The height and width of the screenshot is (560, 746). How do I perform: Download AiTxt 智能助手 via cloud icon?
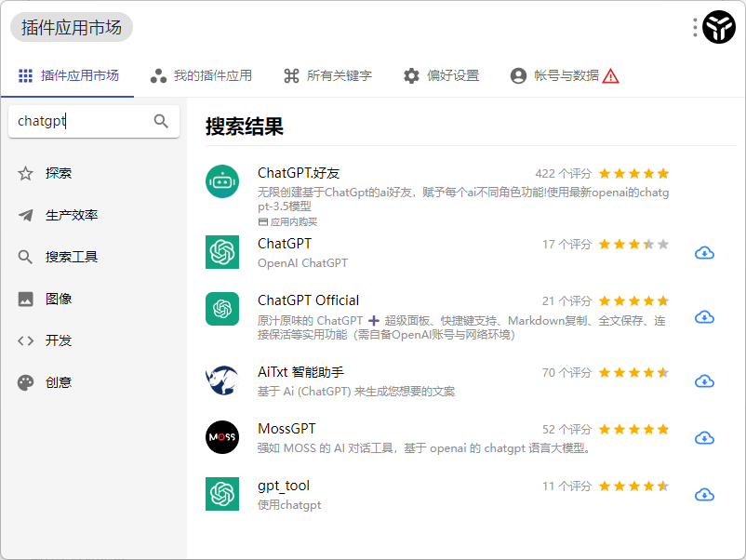[x=704, y=381]
